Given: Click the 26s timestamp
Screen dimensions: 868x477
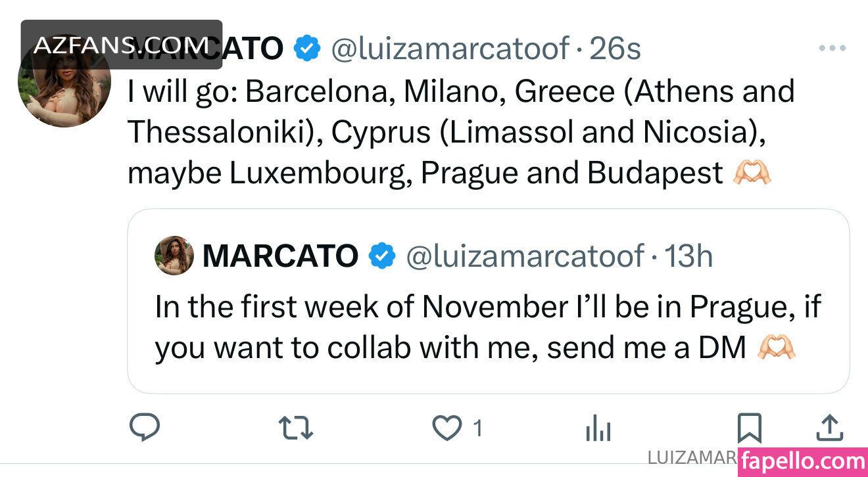Looking at the screenshot, I should [614, 49].
